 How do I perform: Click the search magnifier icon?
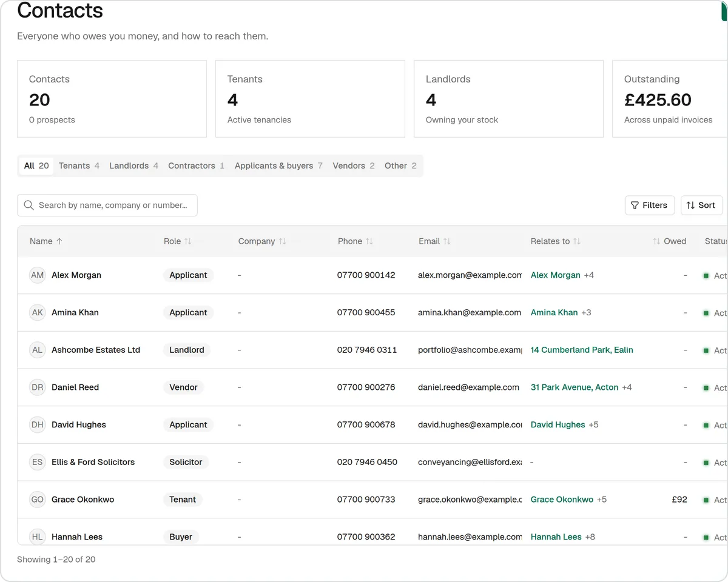(29, 206)
